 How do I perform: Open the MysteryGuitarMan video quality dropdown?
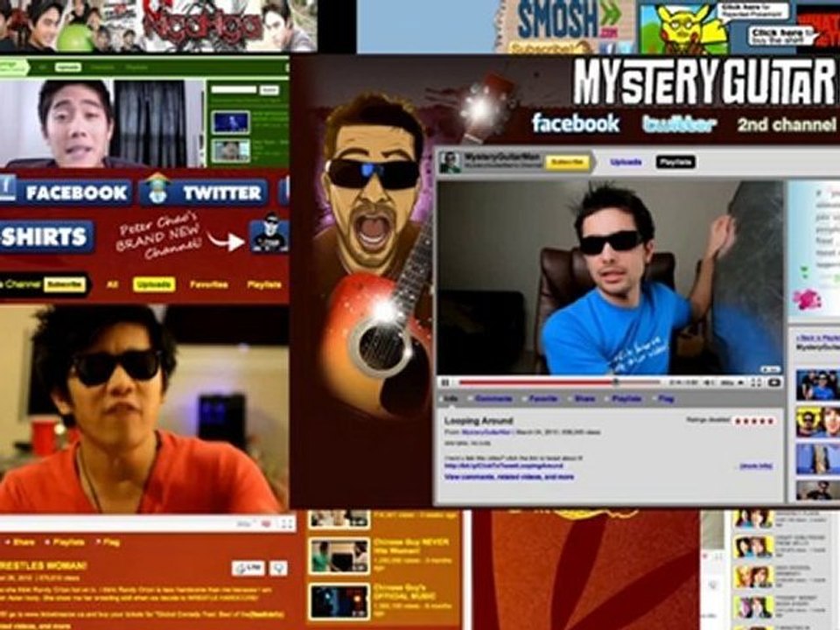click(x=731, y=382)
